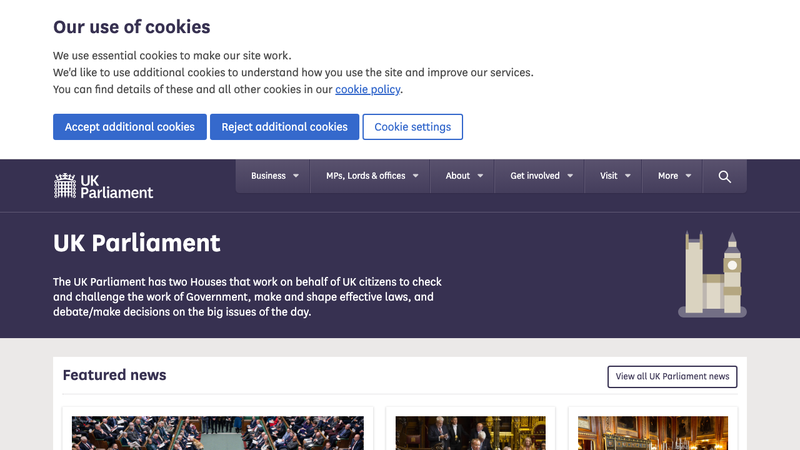Viewport: 800px width, 450px height.
Task: Follow the cookie policy link
Action: [x=367, y=89]
